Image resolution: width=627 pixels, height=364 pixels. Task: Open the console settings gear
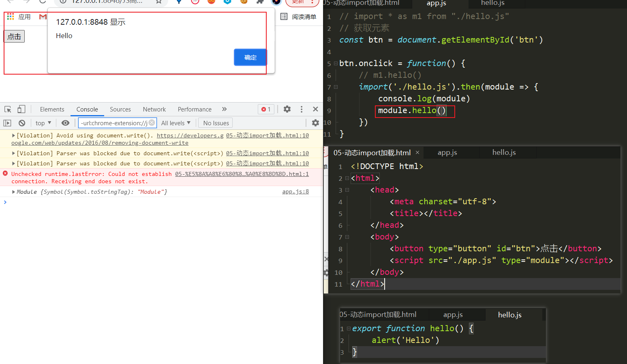pyautogui.click(x=315, y=123)
